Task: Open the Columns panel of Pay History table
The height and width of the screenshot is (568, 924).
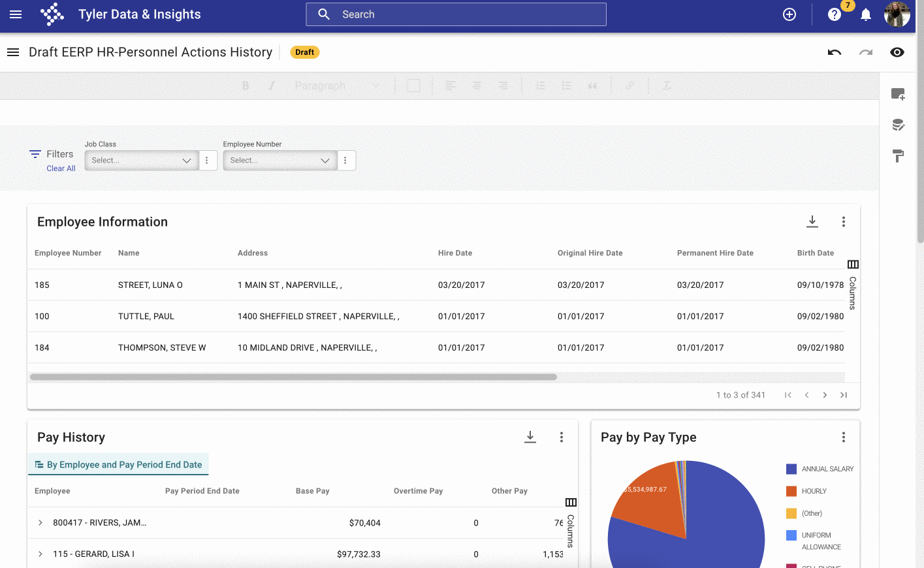Action: 571,522
